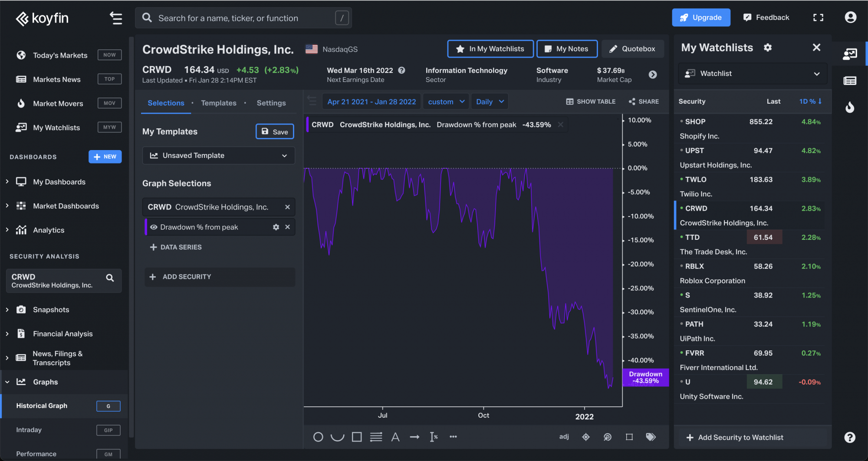Switch to the Templates tab
The image size is (868, 461).
[x=219, y=103]
